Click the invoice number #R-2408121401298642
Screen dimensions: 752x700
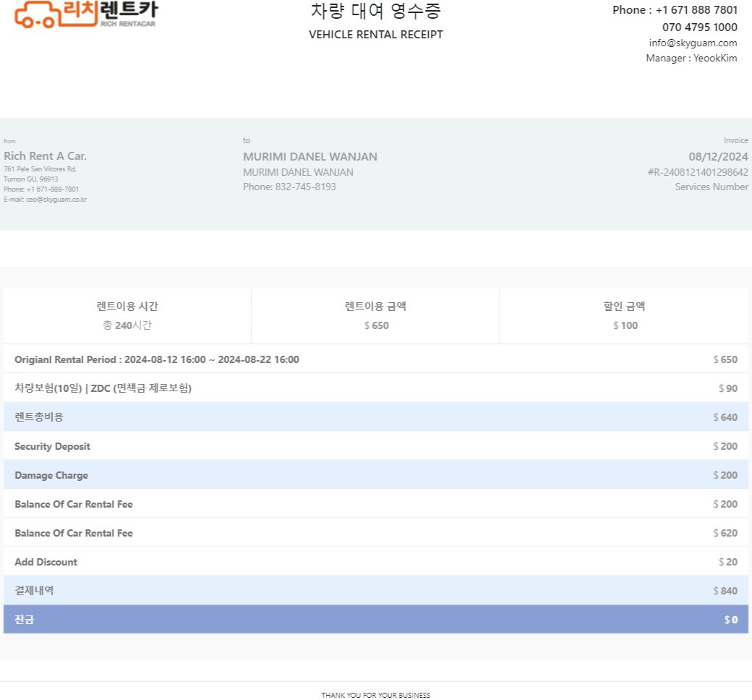point(698,172)
